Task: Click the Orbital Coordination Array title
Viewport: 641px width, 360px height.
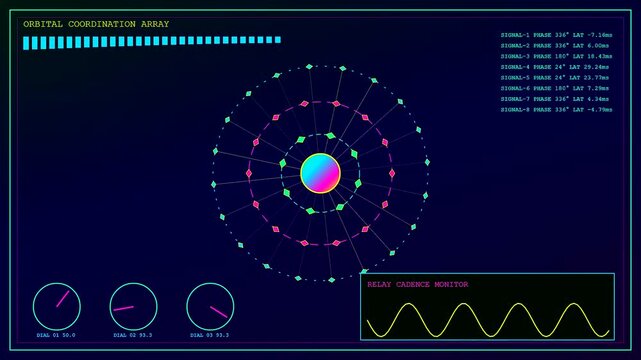Action: pos(96,24)
